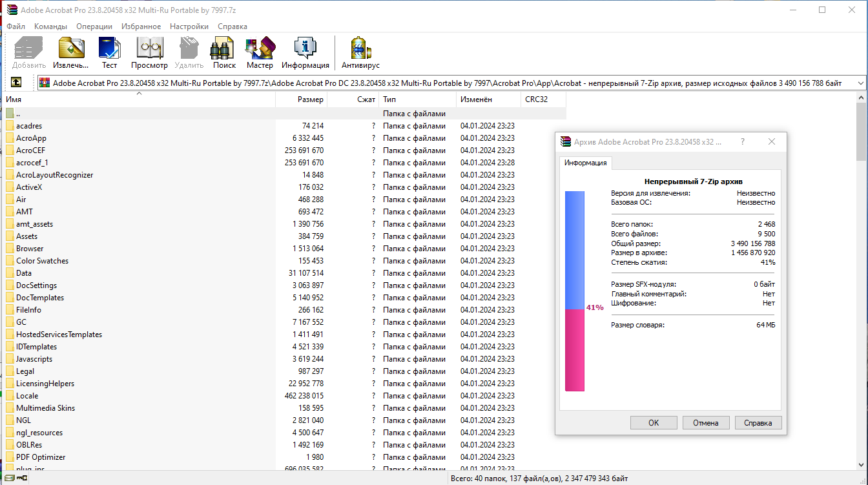The height and width of the screenshot is (485, 868).
Task: Sort files by the Размер column
Action: click(310, 99)
